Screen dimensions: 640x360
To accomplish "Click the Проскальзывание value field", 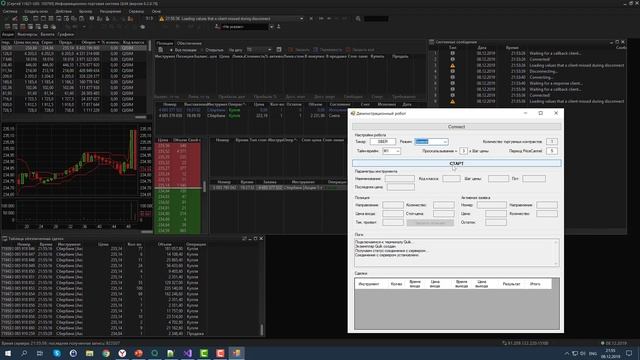I will point(463,151).
